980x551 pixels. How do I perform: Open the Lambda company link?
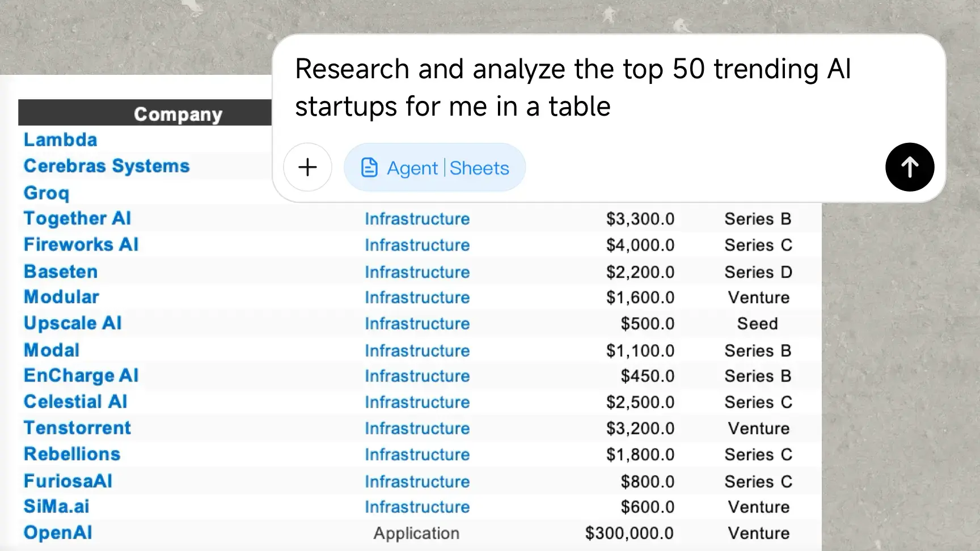pos(61,140)
